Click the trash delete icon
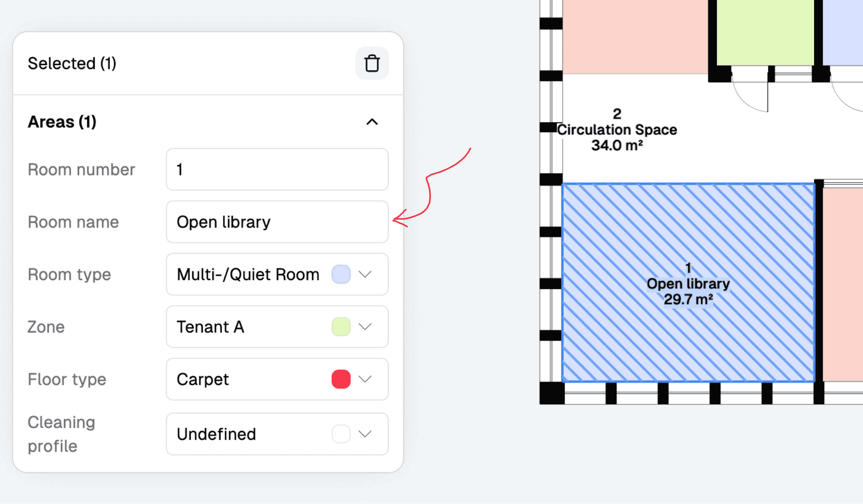This screenshot has height=504, width=863. pyautogui.click(x=372, y=63)
